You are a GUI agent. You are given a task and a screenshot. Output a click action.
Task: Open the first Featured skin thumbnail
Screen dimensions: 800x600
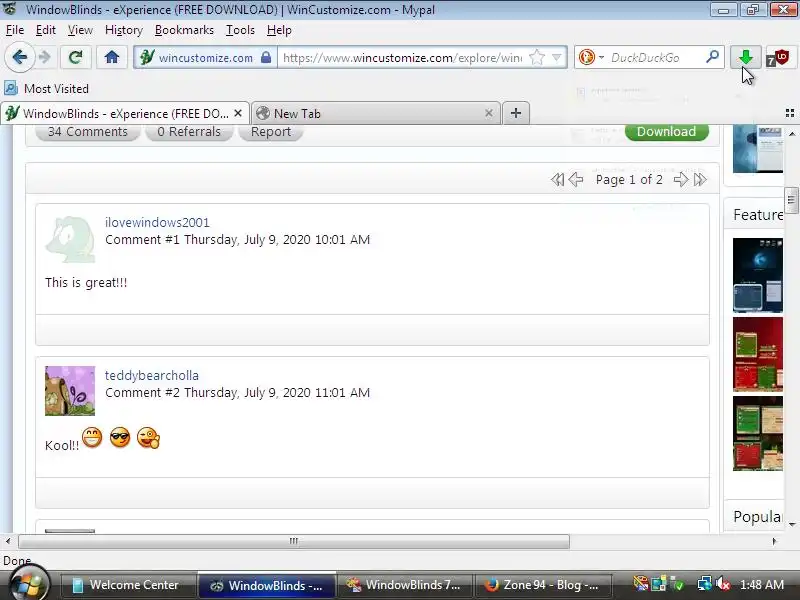[758, 275]
